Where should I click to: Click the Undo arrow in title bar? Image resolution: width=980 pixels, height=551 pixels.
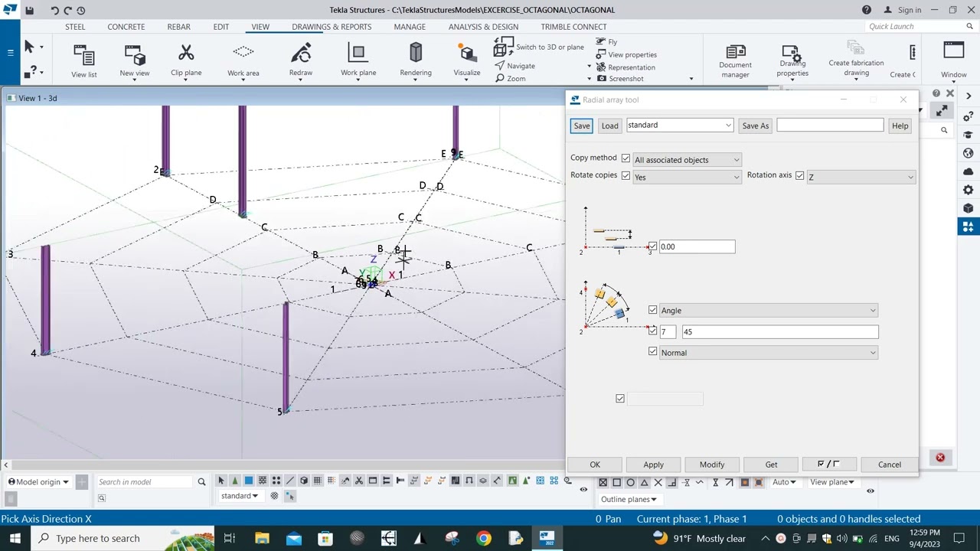pyautogui.click(x=54, y=10)
